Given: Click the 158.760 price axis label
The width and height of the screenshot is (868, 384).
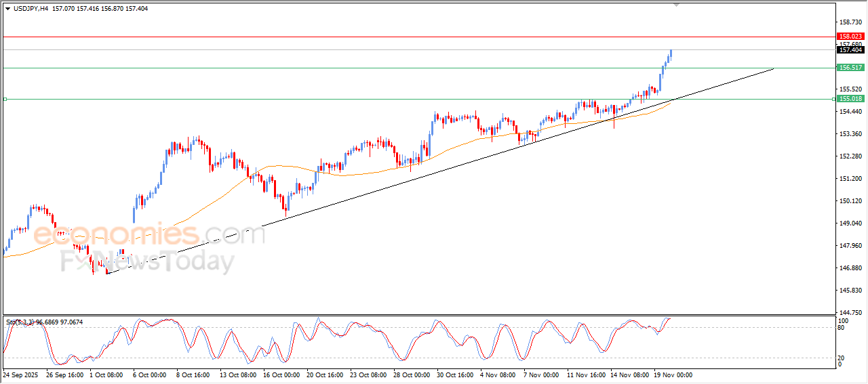Looking at the screenshot, I should click(850, 22).
